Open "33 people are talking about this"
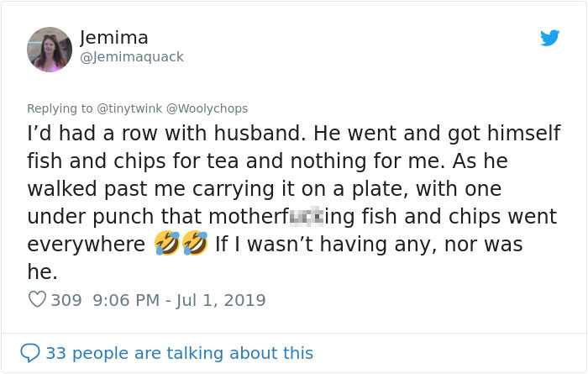This screenshot has height=374, width=588. (179, 353)
